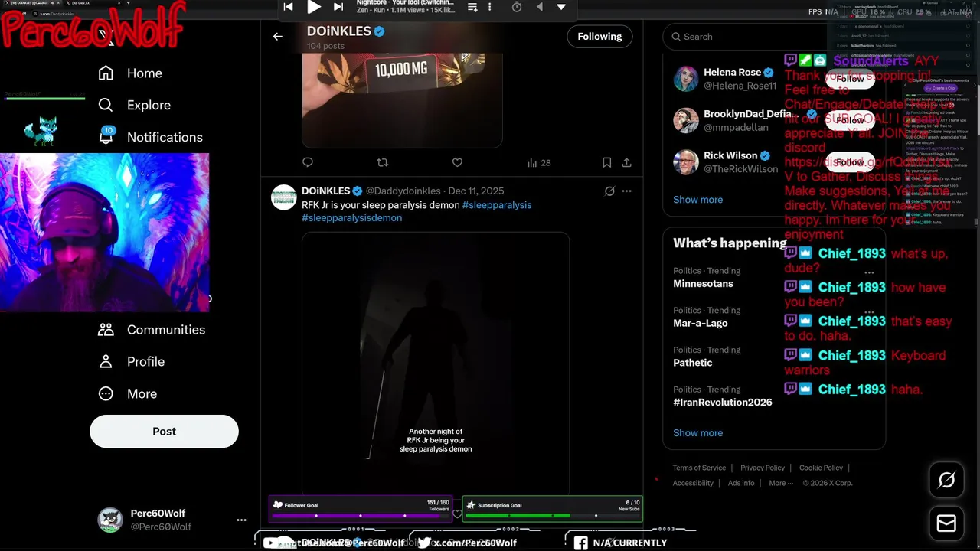This screenshot has height=551, width=980.
Task: Click the Search field on X
Action: coord(773,36)
